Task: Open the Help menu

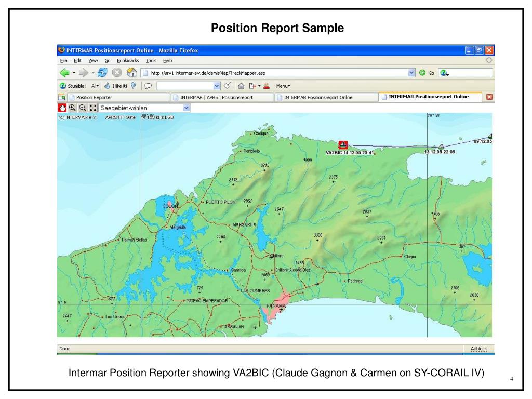Action: pyautogui.click(x=168, y=60)
